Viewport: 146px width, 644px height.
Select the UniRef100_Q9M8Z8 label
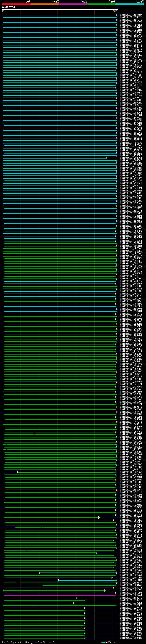tap(131, 82)
